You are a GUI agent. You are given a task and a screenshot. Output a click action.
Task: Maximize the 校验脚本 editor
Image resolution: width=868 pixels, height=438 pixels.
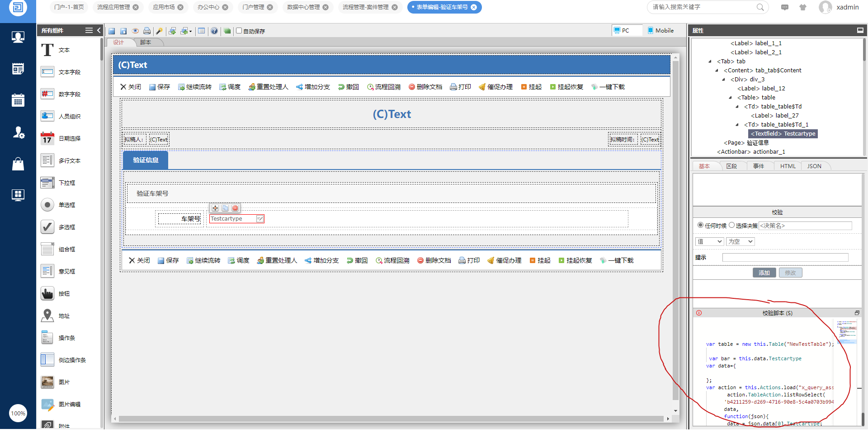857,313
